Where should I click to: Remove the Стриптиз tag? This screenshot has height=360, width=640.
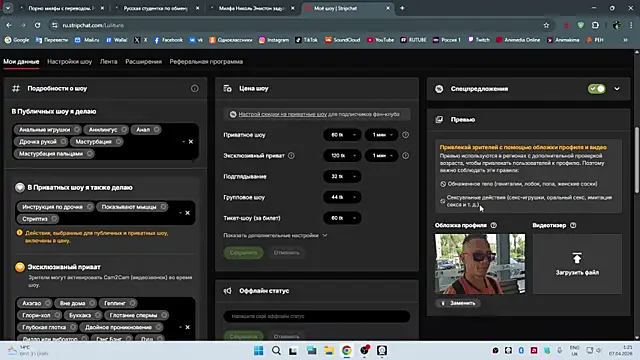pyautogui.click(x=54, y=219)
